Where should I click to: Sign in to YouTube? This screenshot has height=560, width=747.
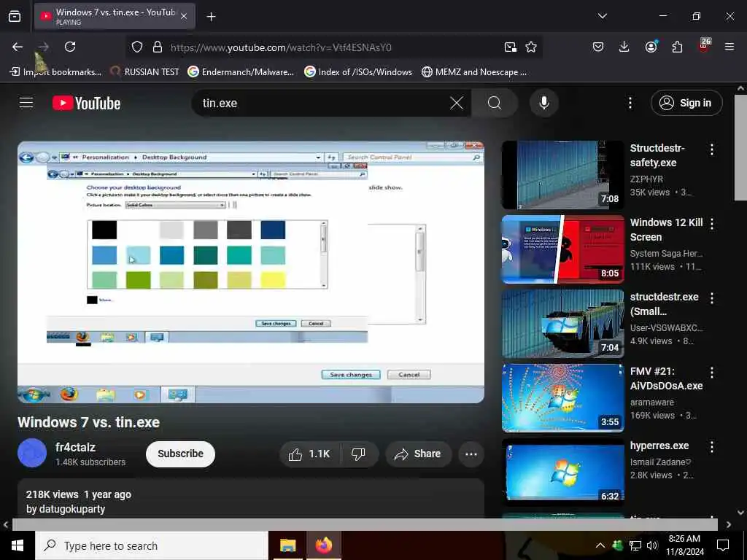[686, 103]
